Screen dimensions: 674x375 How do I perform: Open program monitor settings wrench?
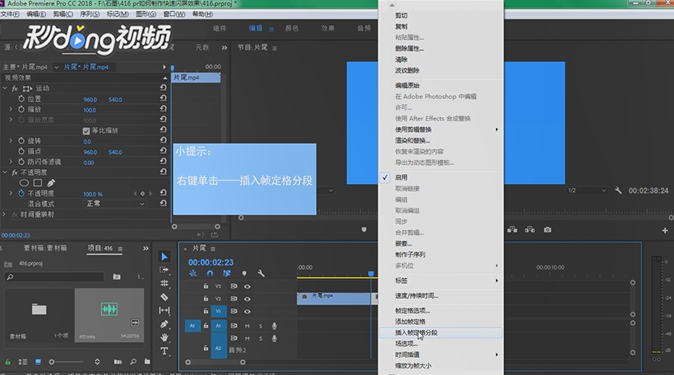(x=618, y=190)
